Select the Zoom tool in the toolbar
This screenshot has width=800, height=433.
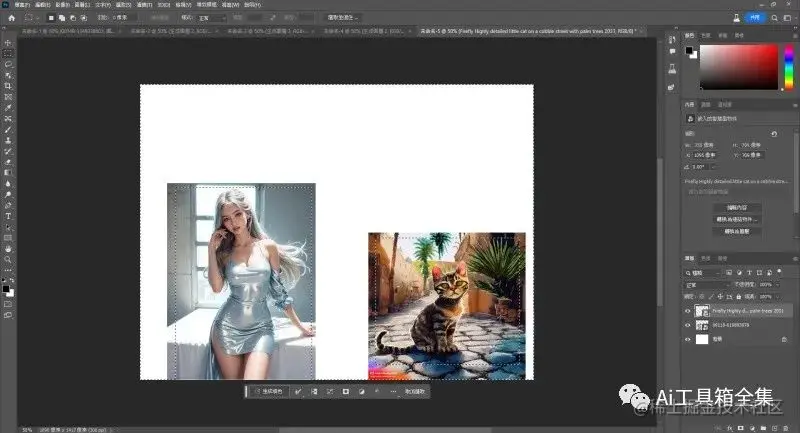8,260
